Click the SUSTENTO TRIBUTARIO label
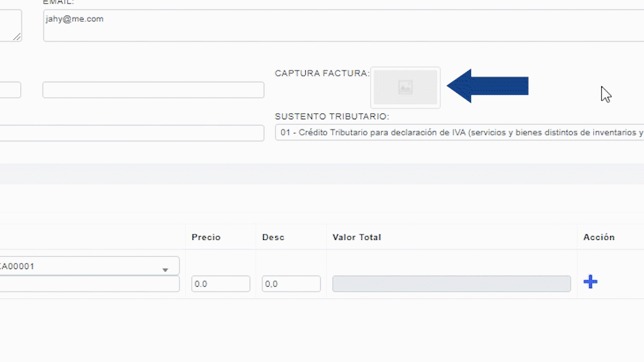This screenshot has height=362, width=644. [331, 117]
